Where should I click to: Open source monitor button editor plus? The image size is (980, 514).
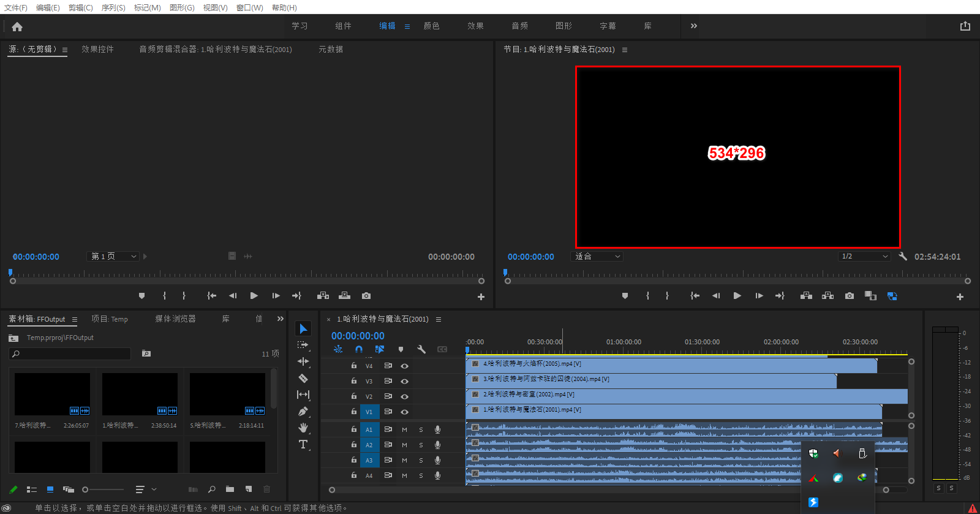(x=481, y=297)
